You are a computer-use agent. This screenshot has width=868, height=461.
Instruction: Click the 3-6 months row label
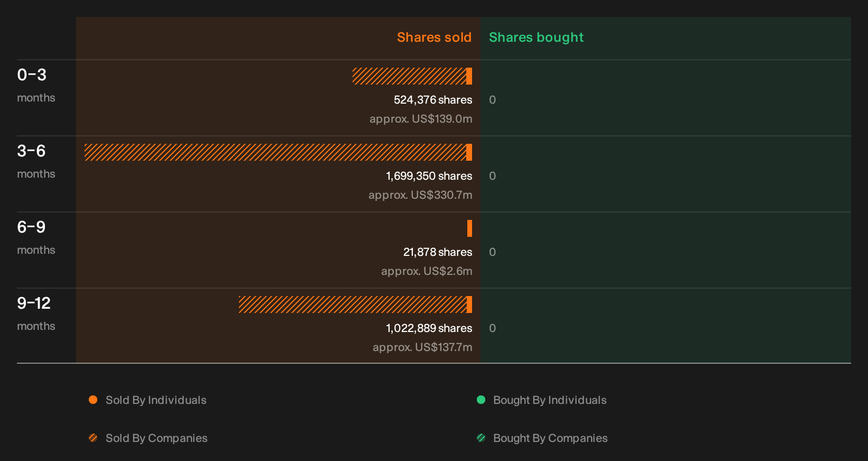[x=36, y=161]
